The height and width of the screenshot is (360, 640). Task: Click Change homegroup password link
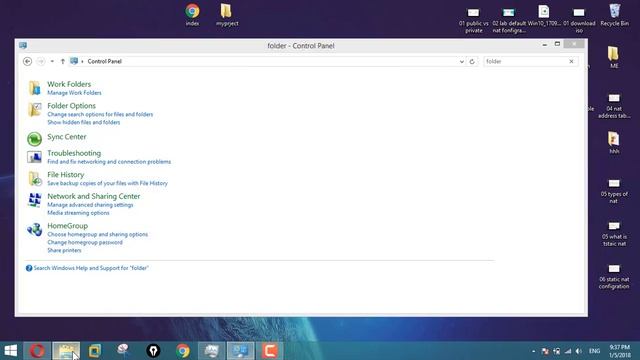tap(85, 242)
